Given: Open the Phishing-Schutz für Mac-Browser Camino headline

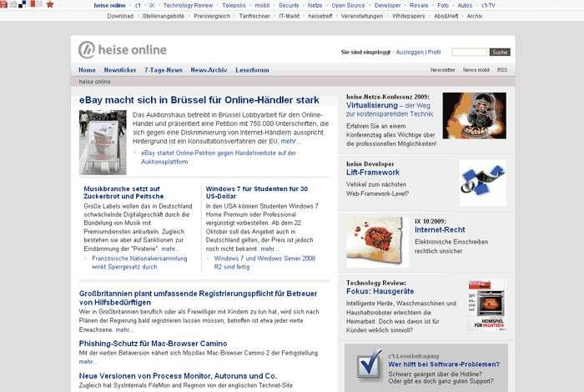Looking at the screenshot, I should 153,344.
